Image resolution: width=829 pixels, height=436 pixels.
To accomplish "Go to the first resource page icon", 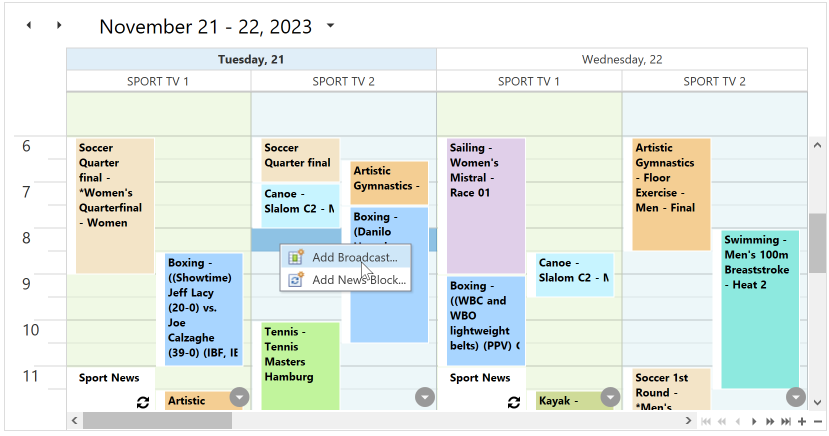I will [x=706, y=421].
